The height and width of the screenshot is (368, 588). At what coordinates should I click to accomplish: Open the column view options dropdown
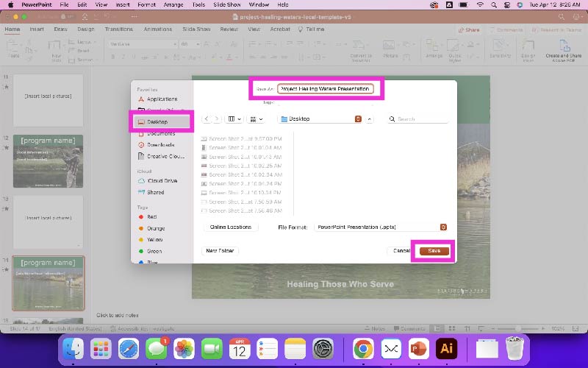pyautogui.click(x=234, y=119)
